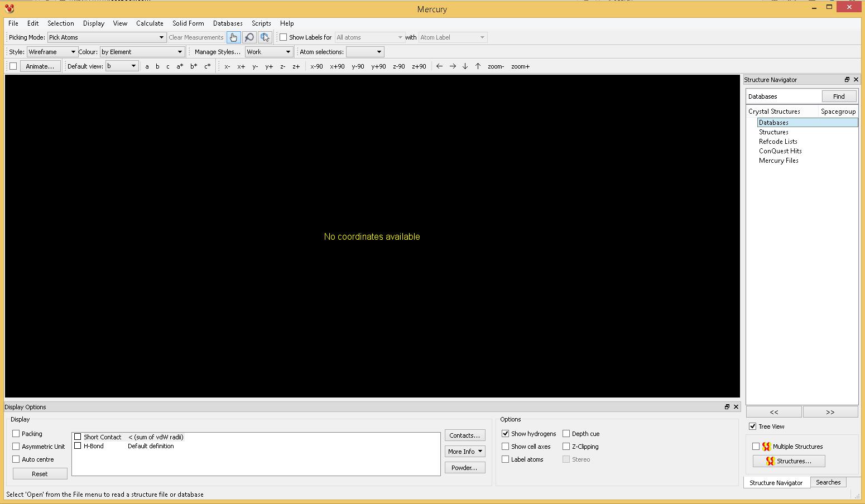Click the left translate arrow
Image resolution: width=865 pixels, height=504 pixels.
[x=439, y=66]
